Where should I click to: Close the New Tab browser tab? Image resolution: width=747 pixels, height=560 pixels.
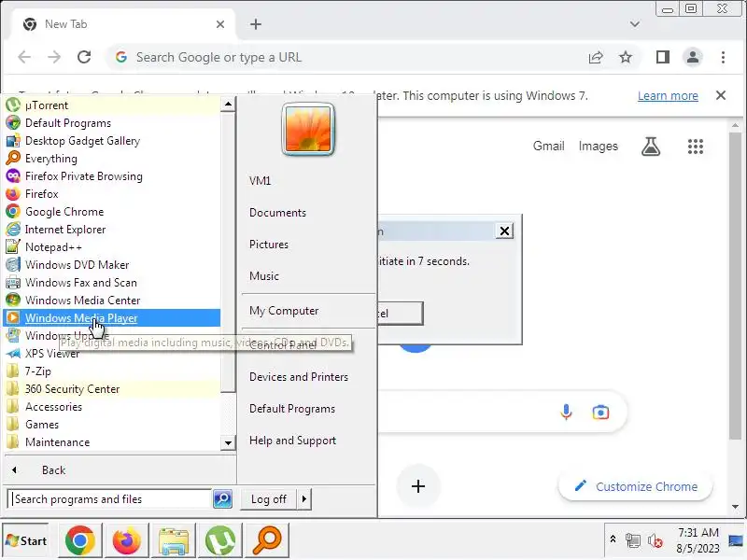click(x=220, y=24)
